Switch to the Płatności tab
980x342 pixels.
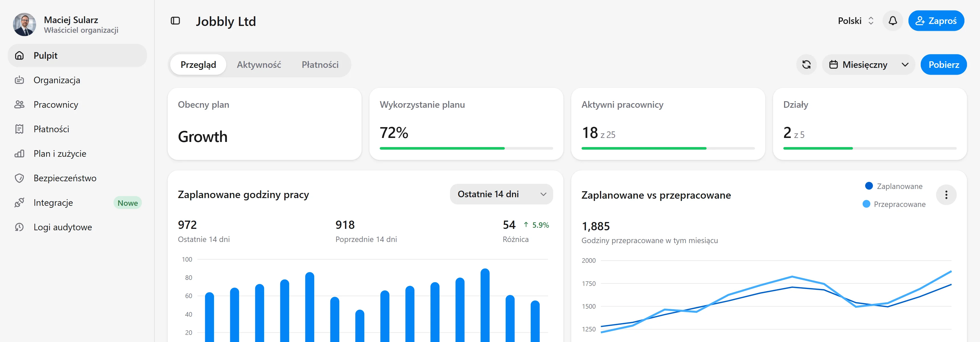click(x=320, y=65)
